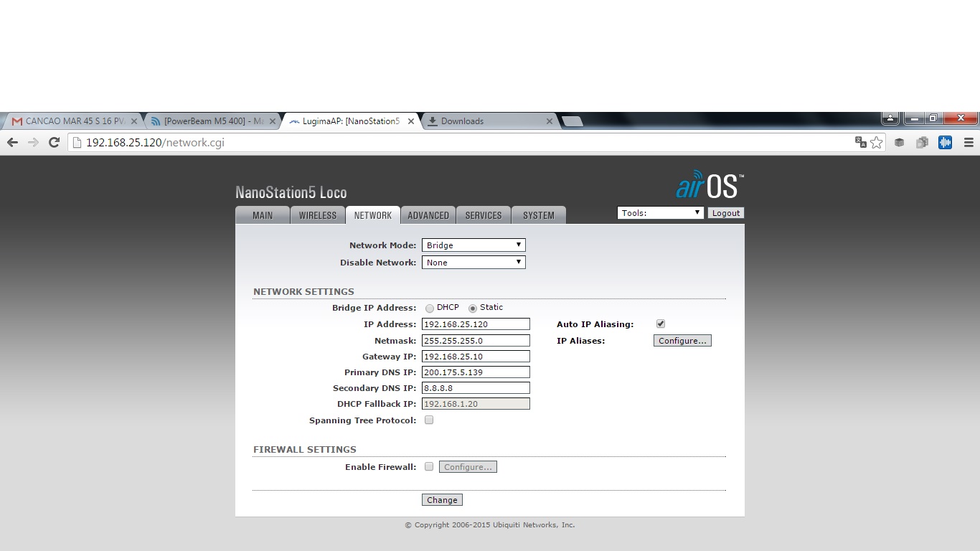Screen dimensions: 980x551
Task: Enable the Spanning Tree Protocol checkbox
Action: (x=429, y=420)
